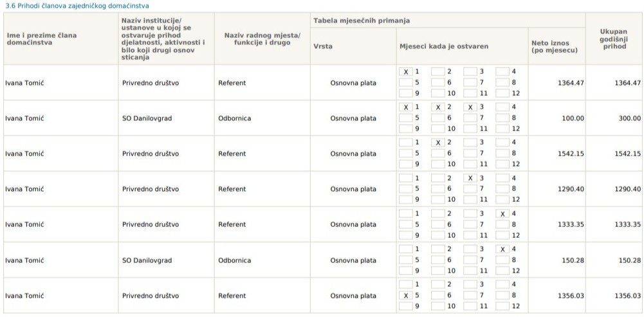Uncheck month 4 in the 1333.35 row
Viewport: 644px width, 317px height.
[502, 213]
